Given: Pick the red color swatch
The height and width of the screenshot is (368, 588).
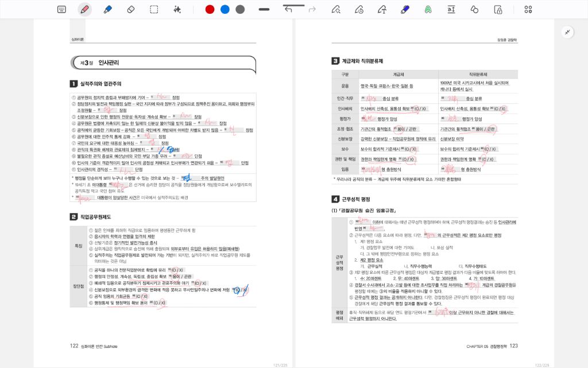Looking at the screenshot, I should pyautogui.click(x=210, y=9).
